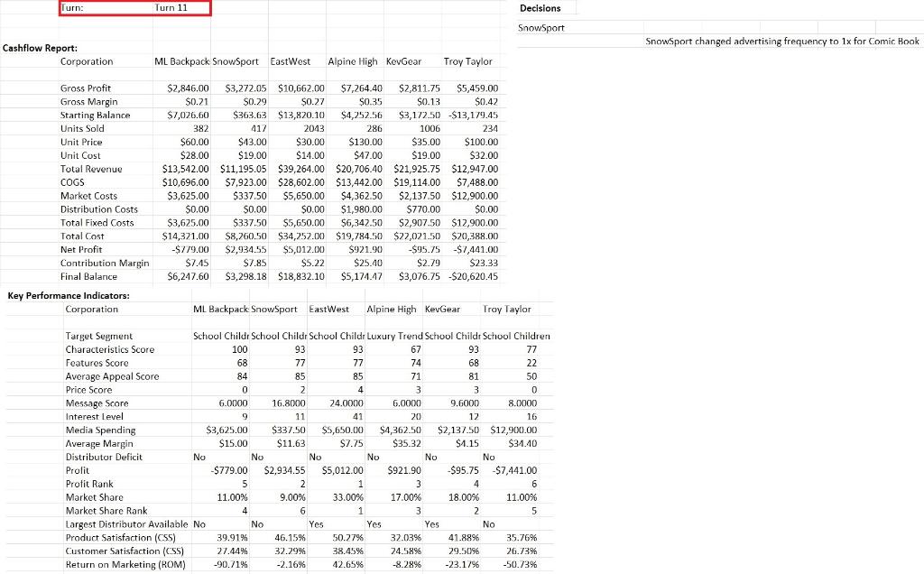Viewport: 924px width, 574px height.
Task: Click SnowSport message score 16.8000
Action: pyautogui.click(x=289, y=403)
